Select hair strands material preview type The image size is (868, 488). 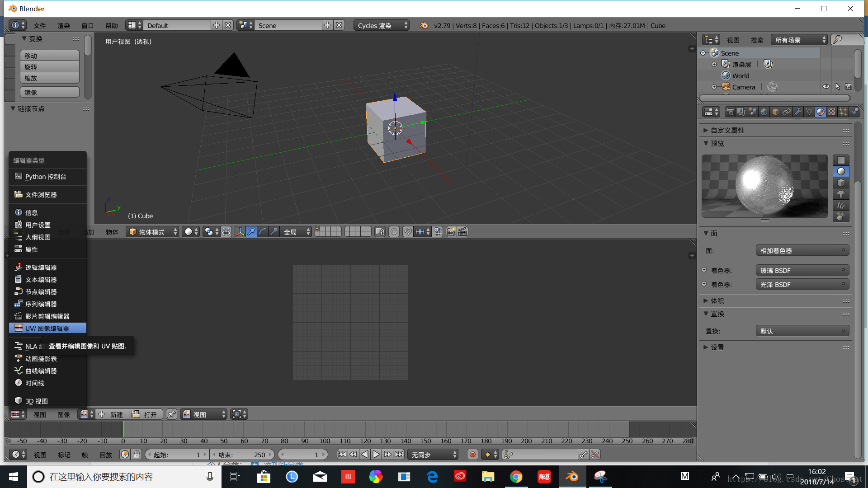[x=841, y=205]
